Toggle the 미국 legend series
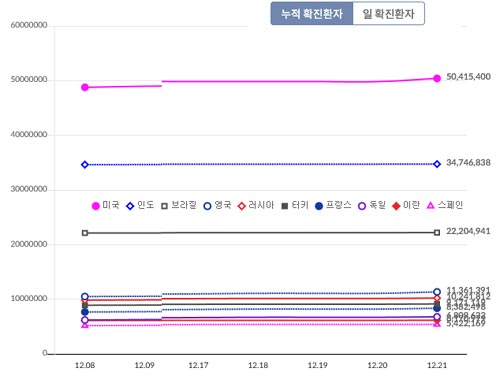 (x=106, y=205)
